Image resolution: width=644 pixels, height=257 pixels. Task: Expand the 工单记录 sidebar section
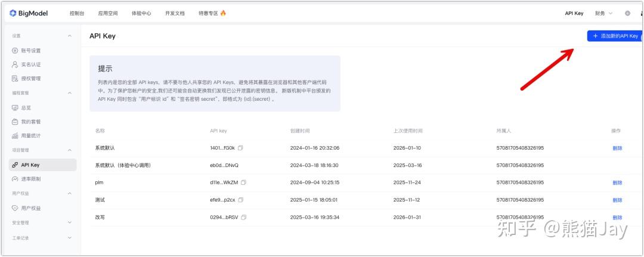click(x=69, y=238)
